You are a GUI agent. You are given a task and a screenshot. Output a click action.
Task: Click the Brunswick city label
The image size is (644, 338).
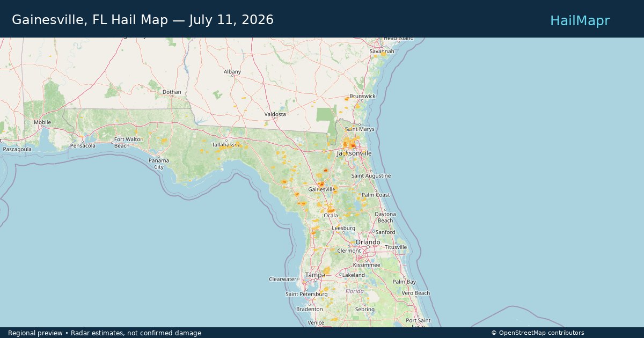[362, 96]
